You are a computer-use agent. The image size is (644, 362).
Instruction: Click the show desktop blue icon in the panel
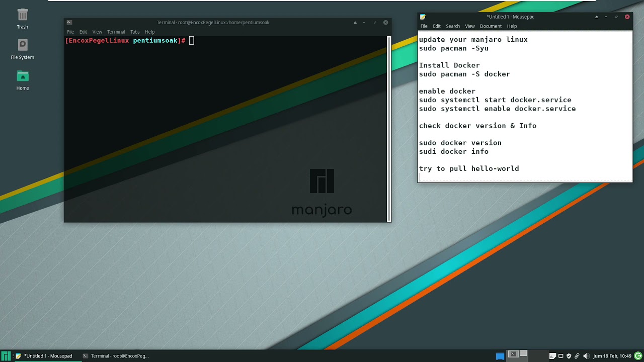click(x=500, y=356)
